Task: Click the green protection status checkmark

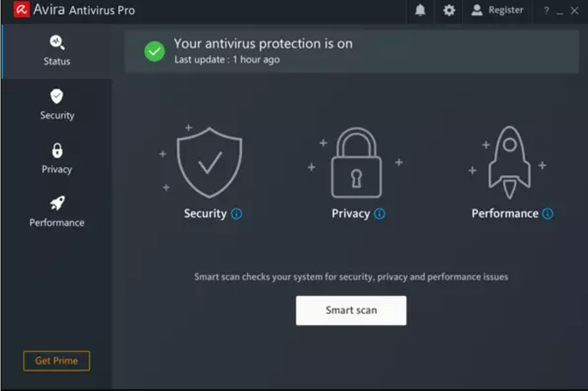Action: pos(154,52)
